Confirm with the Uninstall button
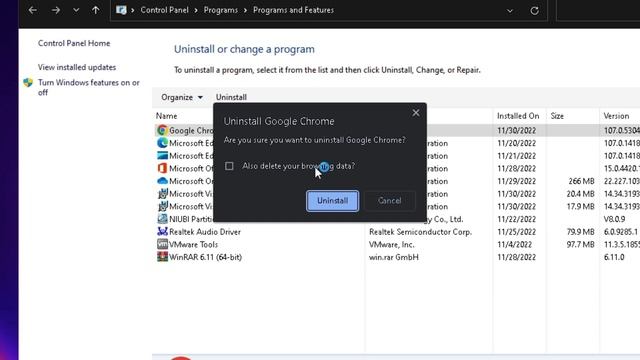The width and height of the screenshot is (640, 360). tap(333, 201)
